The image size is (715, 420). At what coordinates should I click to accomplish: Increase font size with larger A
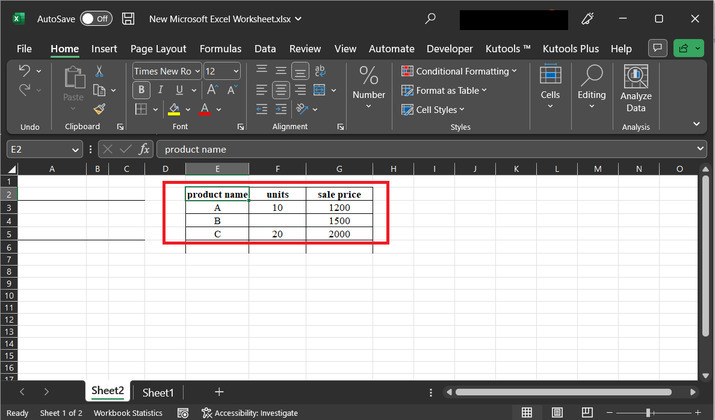point(212,90)
